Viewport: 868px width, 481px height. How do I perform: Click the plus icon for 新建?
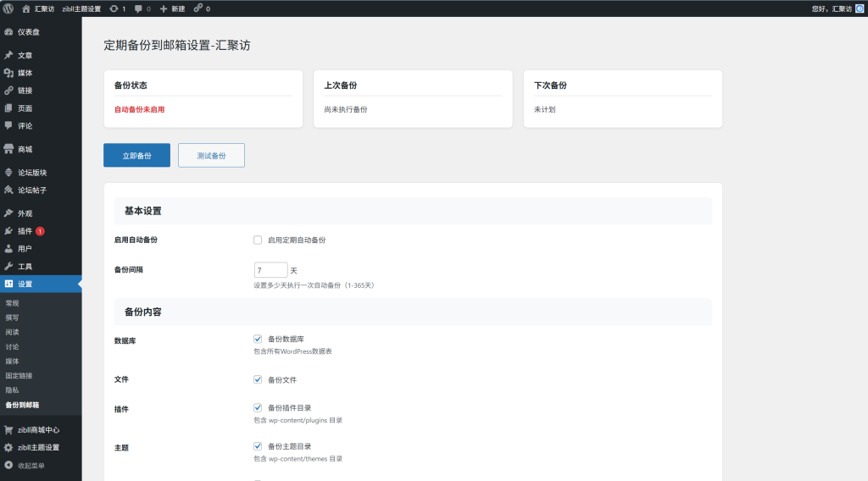164,8
